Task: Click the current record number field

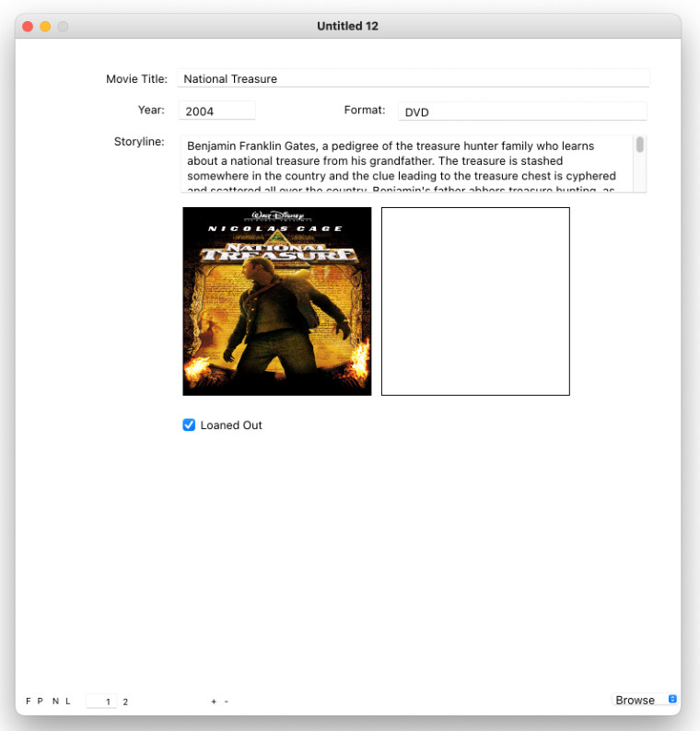Action: tap(101, 702)
